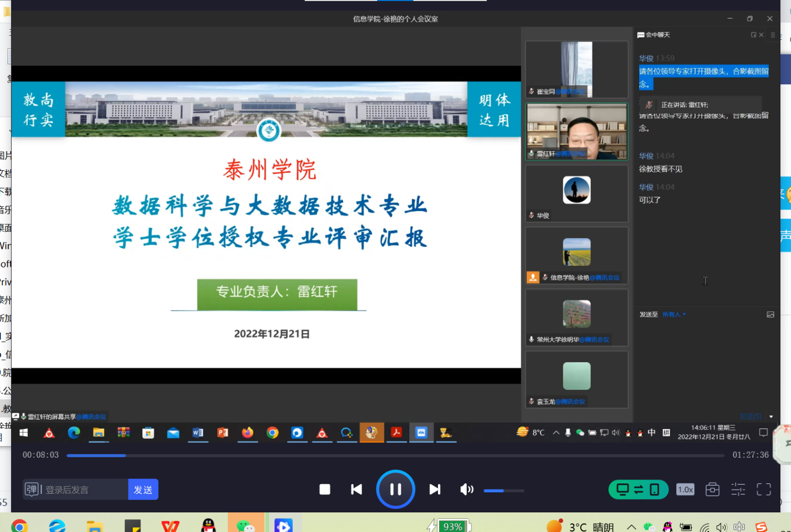
Task: Skip to the previous video
Action: coord(357,489)
